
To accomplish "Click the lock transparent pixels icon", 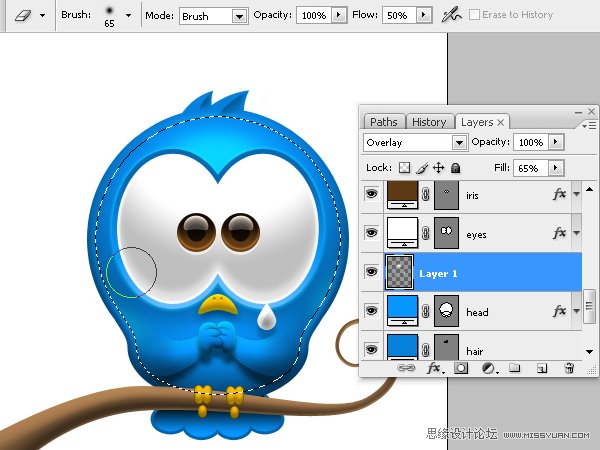I will click(x=404, y=168).
